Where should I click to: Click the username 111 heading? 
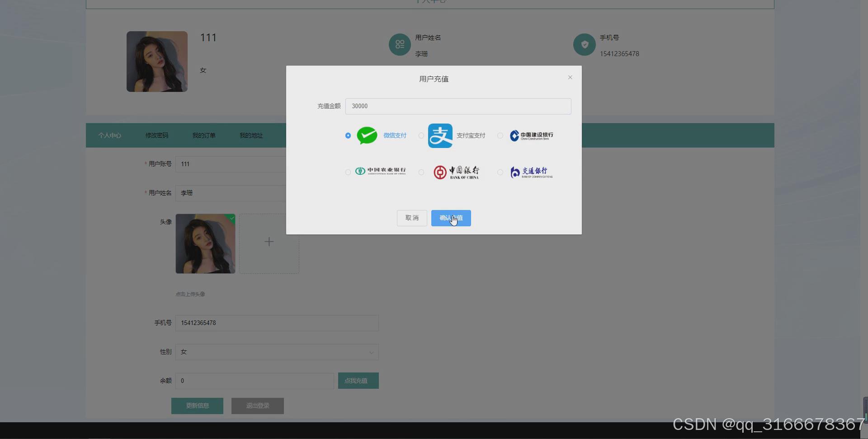[x=208, y=37]
